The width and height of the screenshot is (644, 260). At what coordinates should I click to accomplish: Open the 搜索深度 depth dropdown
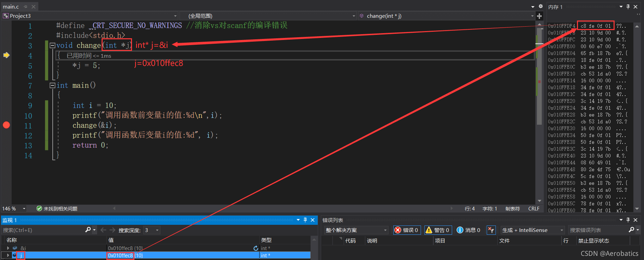click(157, 230)
